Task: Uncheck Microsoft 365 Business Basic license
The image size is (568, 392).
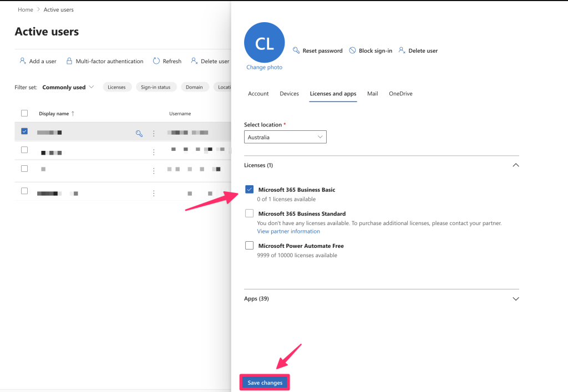Action: pyautogui.click(x=249, y=189)
